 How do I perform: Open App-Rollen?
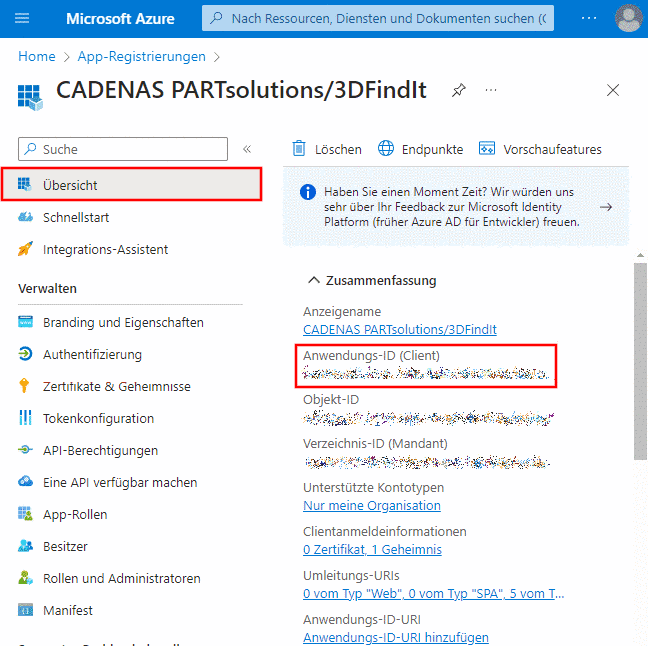coord(75,515)
